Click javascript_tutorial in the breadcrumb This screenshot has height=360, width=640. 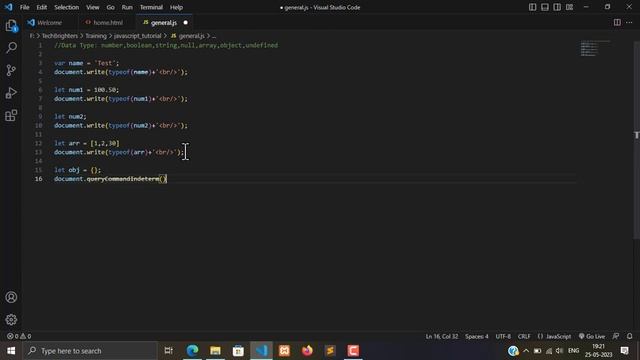(138, 36)
